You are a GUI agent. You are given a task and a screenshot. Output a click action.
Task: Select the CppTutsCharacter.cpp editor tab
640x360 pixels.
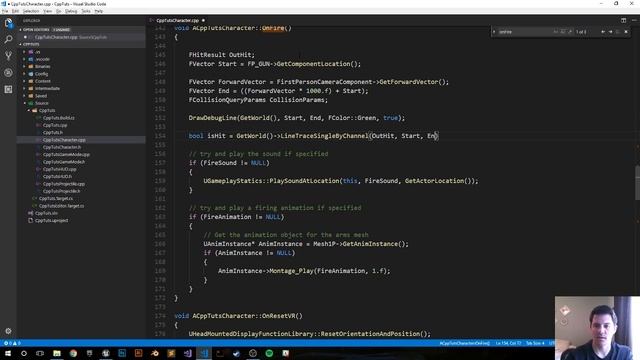(178, 20)
